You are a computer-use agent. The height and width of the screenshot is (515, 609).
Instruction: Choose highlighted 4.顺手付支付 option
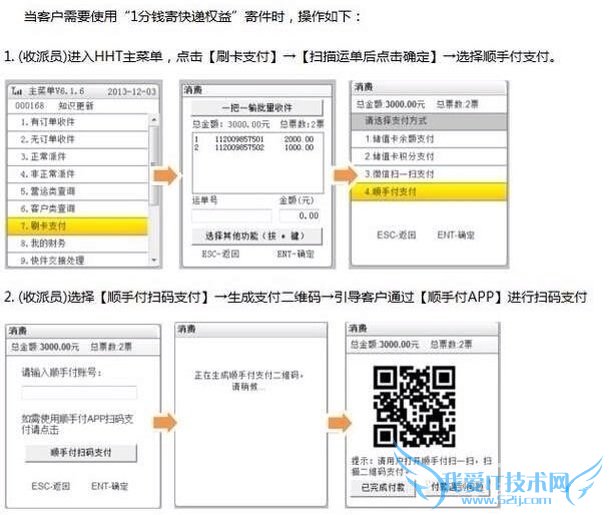click(x=429, y=191)
